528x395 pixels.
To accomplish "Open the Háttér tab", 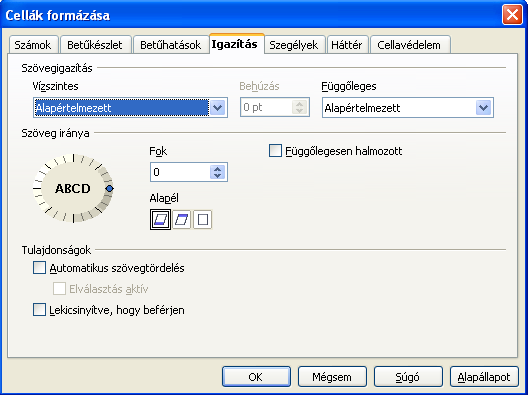I will click(347, 45).
